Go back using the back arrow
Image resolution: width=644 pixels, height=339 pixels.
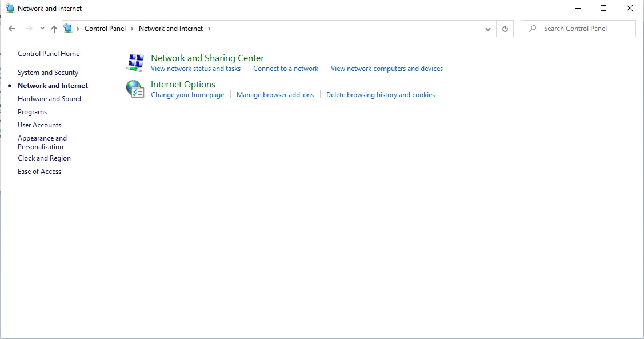[12, 29]
